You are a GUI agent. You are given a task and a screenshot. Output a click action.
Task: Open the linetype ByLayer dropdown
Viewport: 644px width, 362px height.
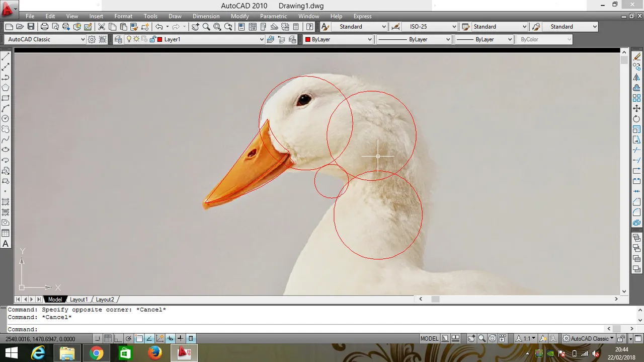click(x=414, y=39)
